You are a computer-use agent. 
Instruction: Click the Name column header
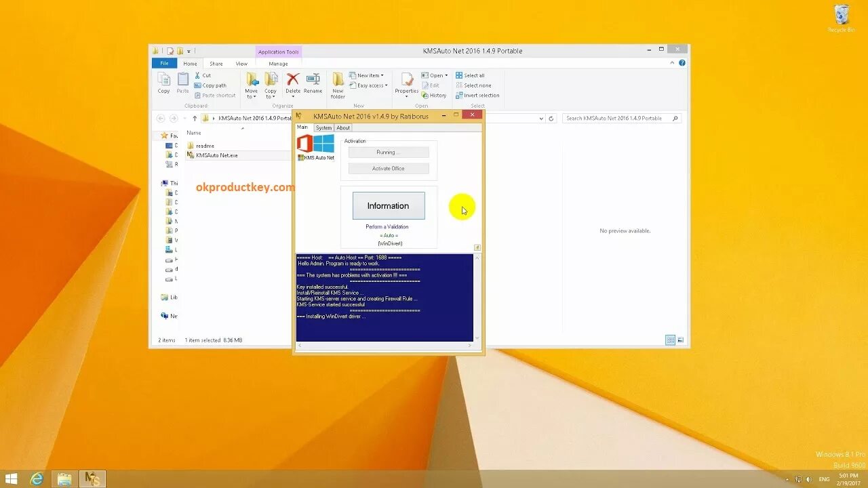[x=194, y=133]
